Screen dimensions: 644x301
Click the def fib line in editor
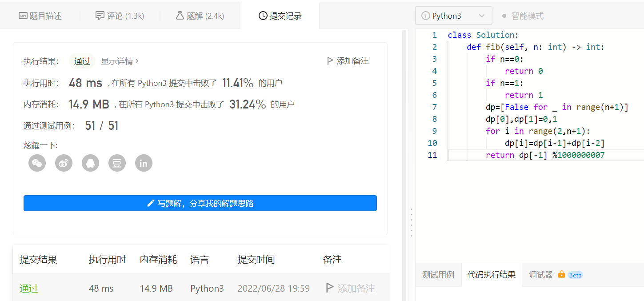click(536, 47)
